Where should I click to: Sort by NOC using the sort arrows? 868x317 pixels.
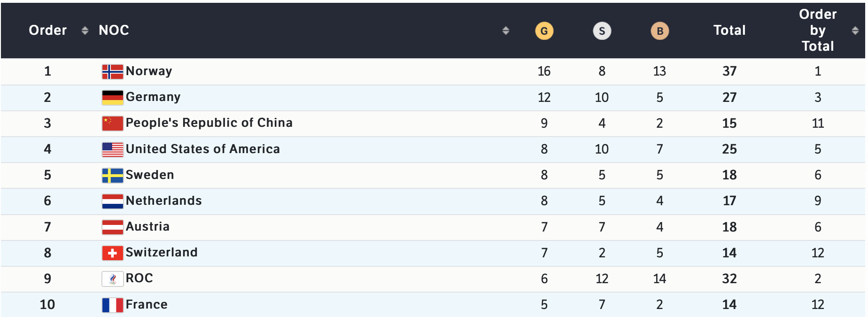coord(505,31)
